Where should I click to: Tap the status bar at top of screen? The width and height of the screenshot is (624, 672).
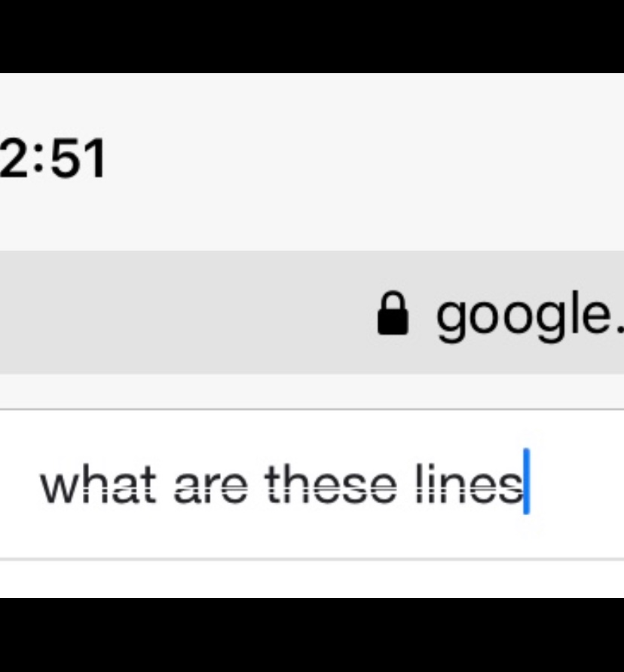[x=312, y=161]
